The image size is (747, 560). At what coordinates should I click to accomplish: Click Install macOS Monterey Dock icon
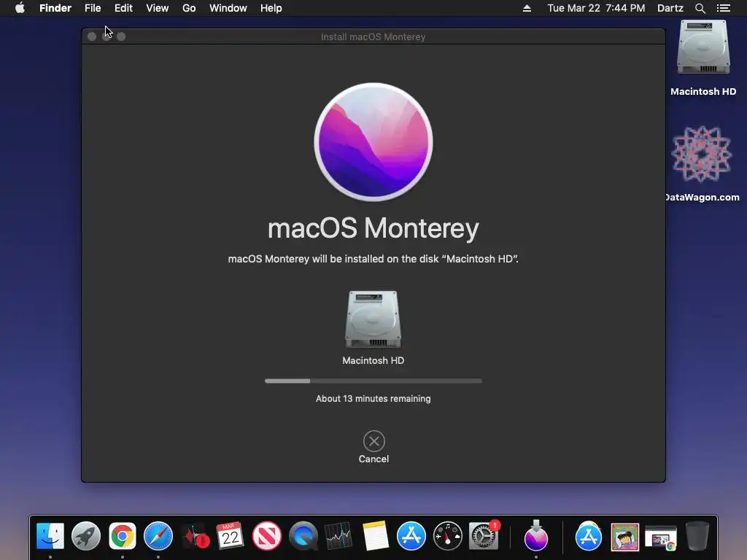pos(536,536)
